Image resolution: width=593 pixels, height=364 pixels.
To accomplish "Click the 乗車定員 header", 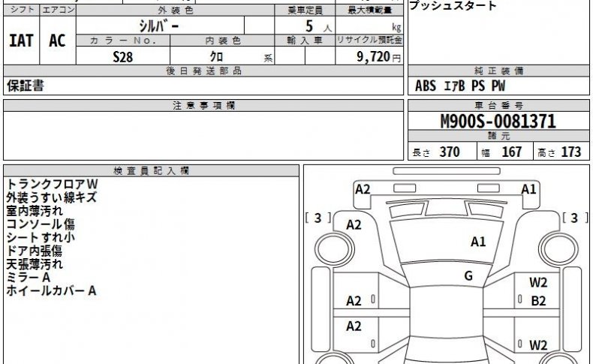I will pyautogui.click(x=305, y=11).
